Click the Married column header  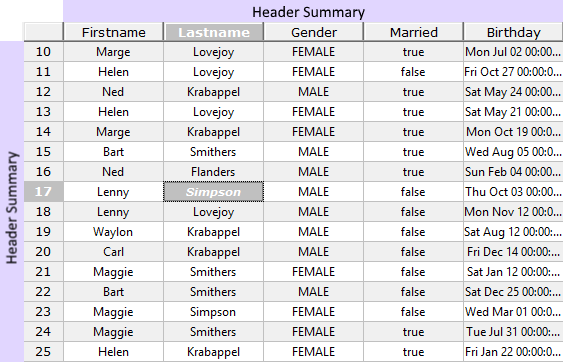click(x=413, y=32)
